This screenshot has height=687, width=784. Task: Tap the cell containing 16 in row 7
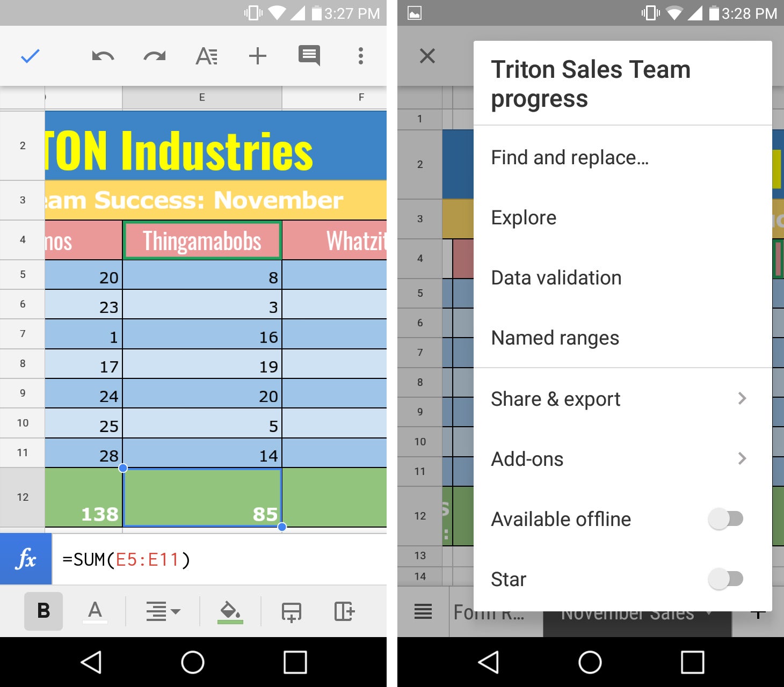[x=202, y=334]
